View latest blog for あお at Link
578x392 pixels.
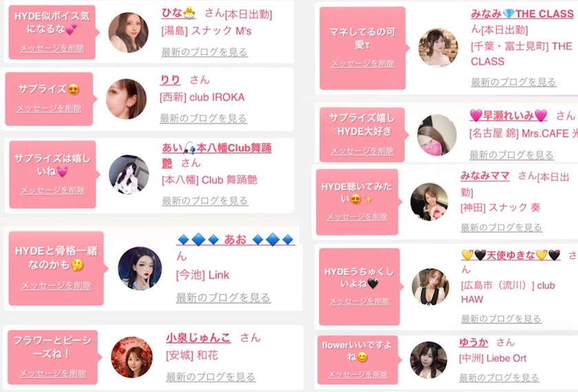pos(224,298)
